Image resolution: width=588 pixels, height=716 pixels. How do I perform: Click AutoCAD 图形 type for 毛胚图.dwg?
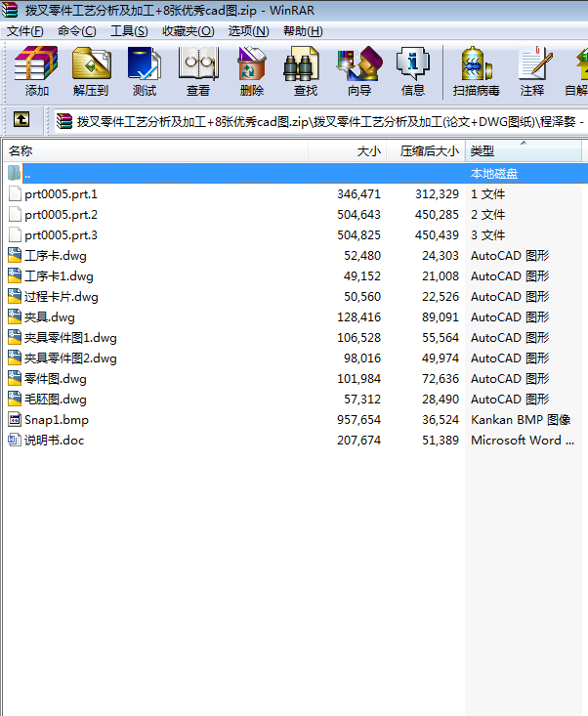click(x=510, y=400)
